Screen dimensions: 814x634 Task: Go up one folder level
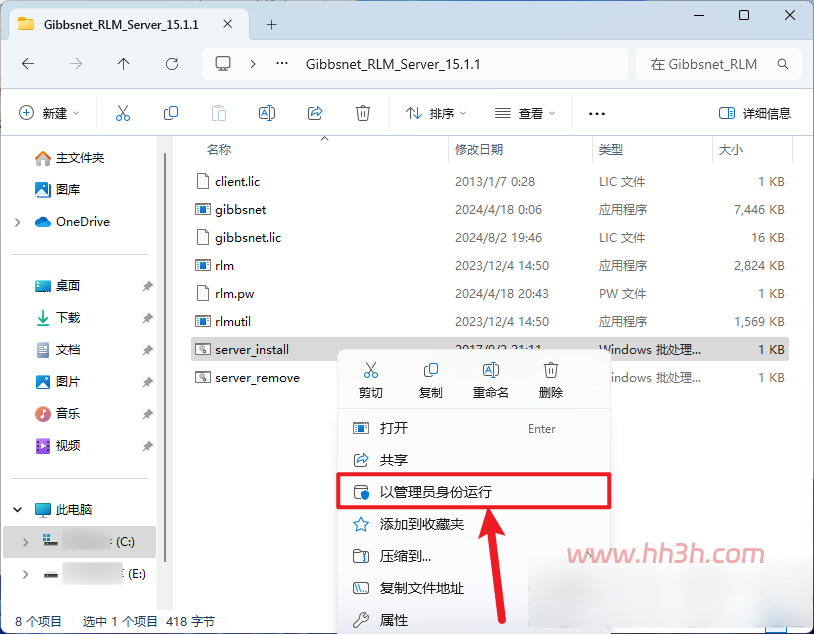pyautogui.click(x=124, y=64)
